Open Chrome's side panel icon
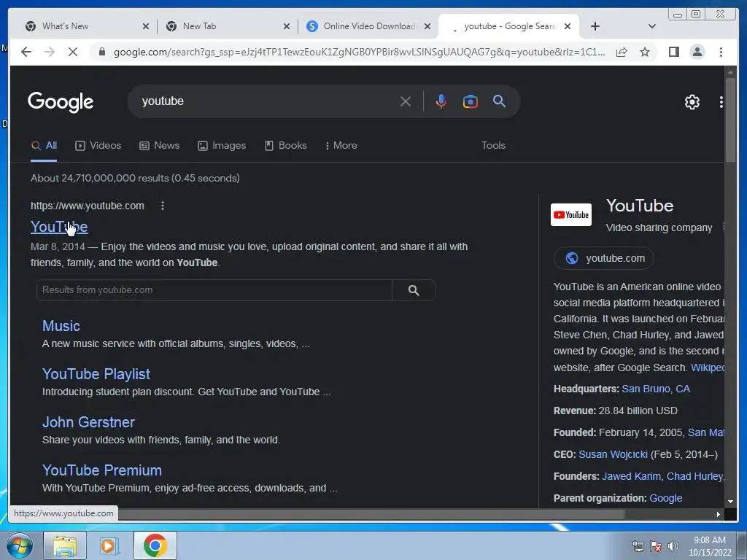 pos(673,52)
